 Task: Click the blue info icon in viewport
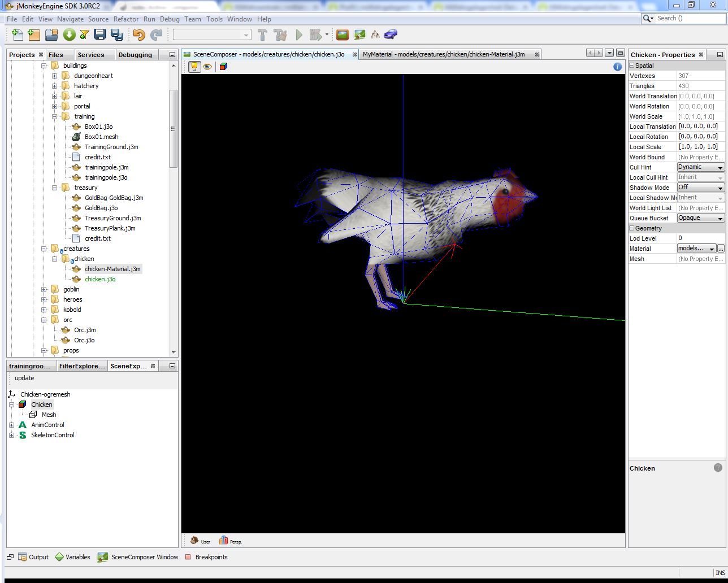[x=617, y=67]
